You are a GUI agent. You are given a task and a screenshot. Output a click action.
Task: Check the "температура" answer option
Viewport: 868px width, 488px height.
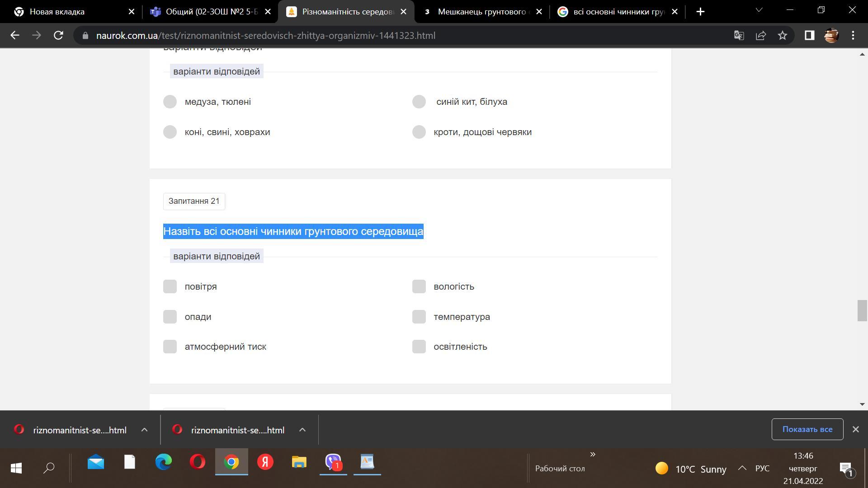(x=419, y=317)
